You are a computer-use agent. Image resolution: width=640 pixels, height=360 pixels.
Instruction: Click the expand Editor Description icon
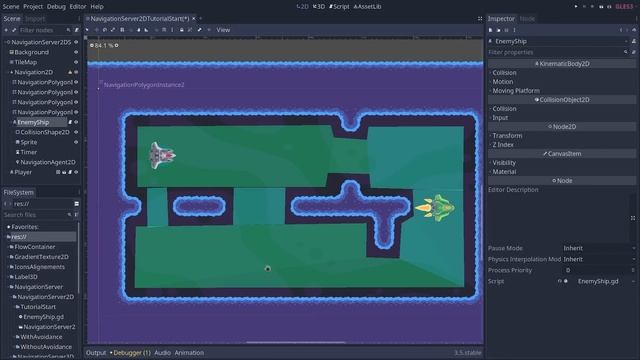(x=633, y=218)
